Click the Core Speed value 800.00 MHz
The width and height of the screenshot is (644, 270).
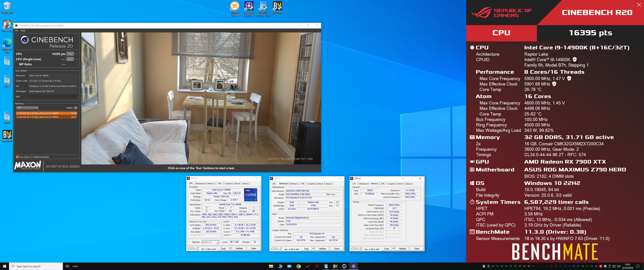point(211,225)
